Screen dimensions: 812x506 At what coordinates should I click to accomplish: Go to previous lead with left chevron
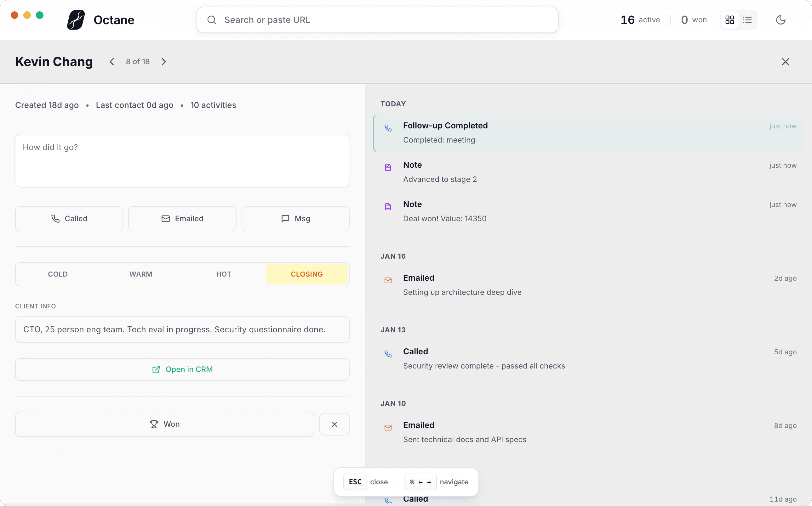(112, 62)
